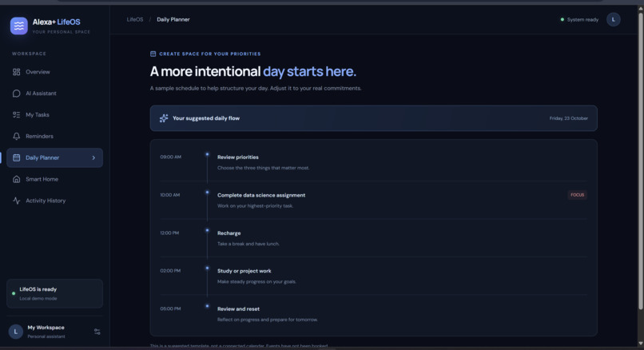Click 'CREATE SPACE FOR YOUR PRIORITIES' label

210,54
